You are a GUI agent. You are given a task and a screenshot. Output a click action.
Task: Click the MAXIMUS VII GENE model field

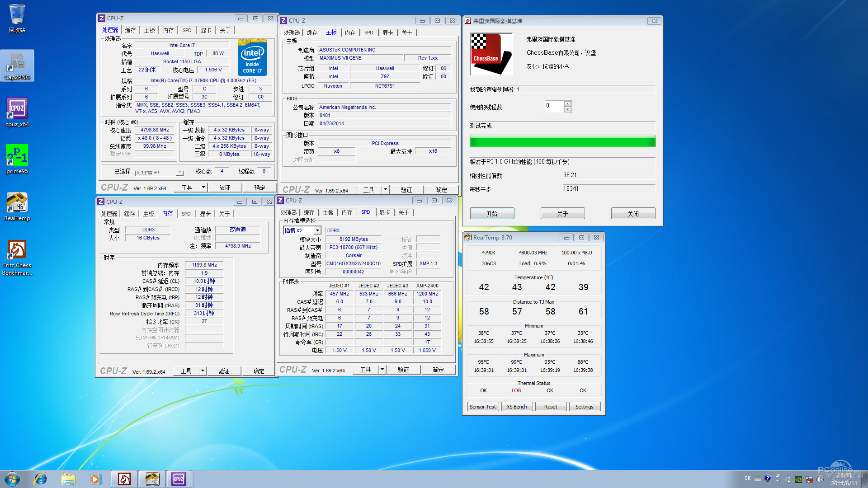pos(360,58)
